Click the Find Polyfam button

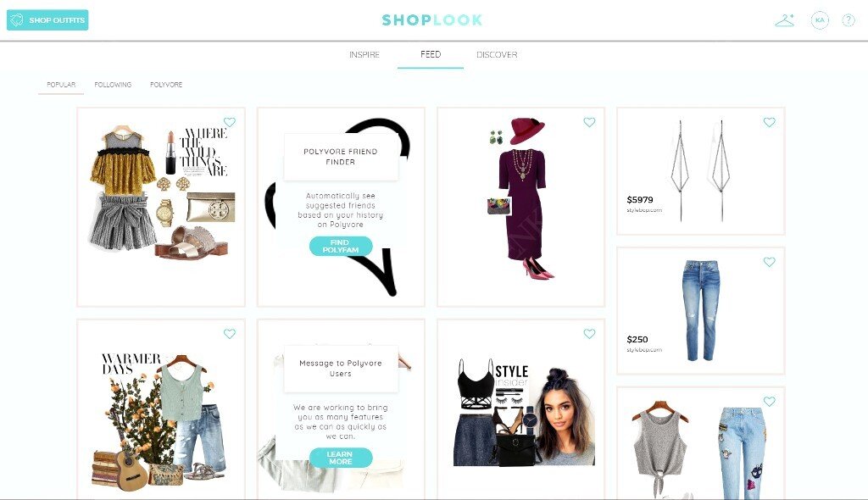click(341, 246)
